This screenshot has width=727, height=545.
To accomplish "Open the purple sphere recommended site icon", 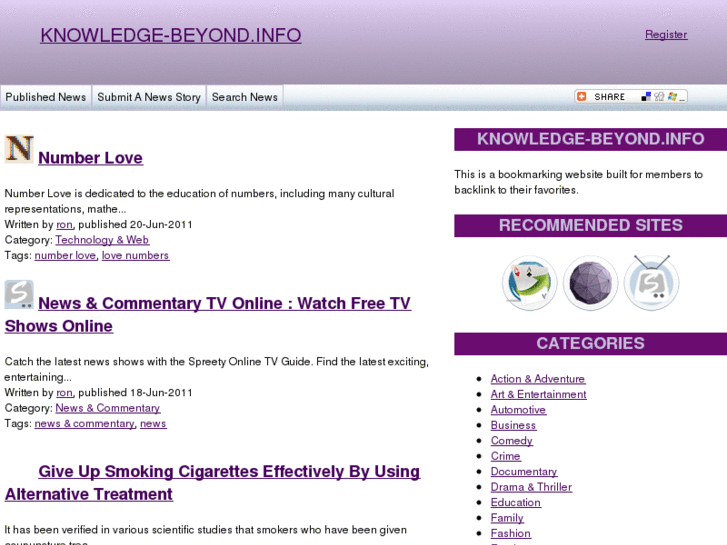I will [590, 283].
